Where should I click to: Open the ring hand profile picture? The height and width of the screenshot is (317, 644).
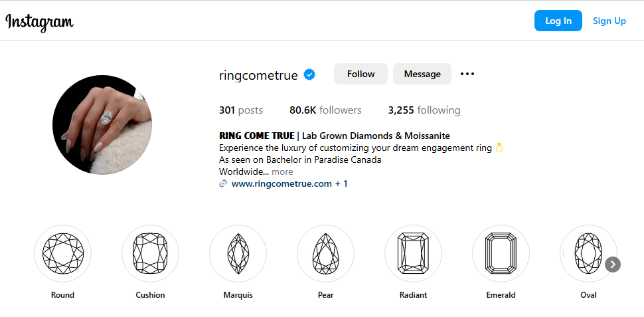point(102,125)
